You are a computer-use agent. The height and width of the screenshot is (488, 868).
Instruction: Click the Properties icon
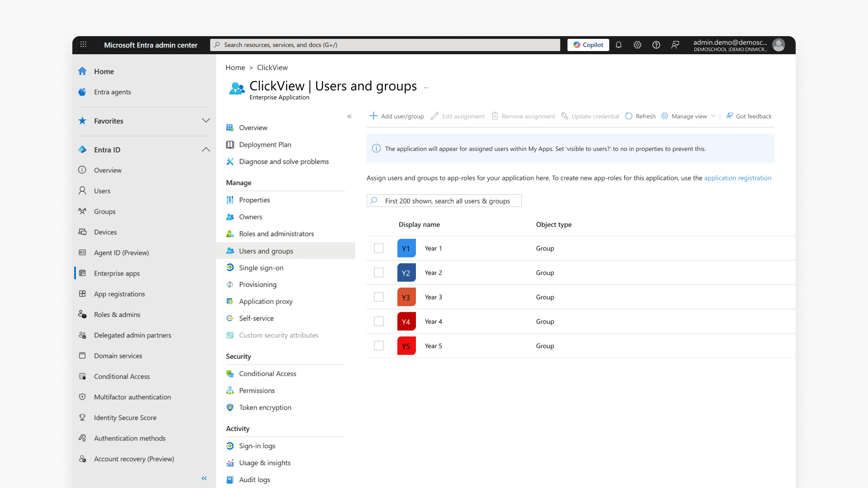(230, 200)
